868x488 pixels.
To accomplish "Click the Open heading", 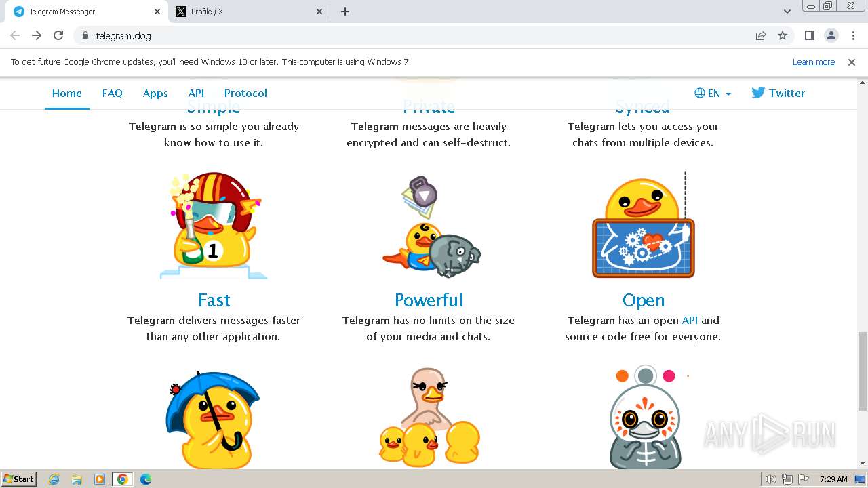I will (644, 300).
